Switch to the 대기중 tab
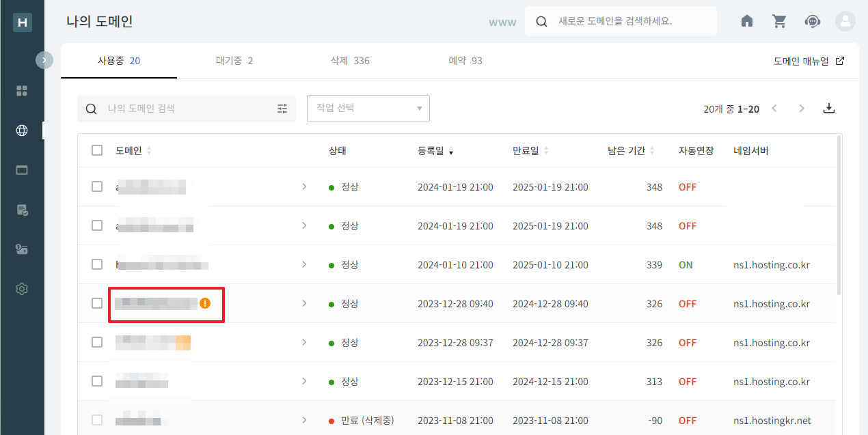Image resolution: width=868 pixels, height=435 pixels. point(234,61)
